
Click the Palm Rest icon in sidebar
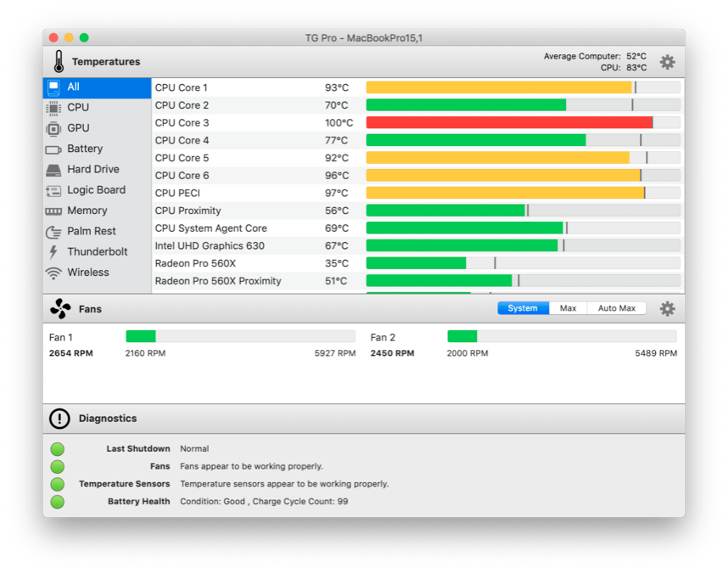(53, 232)
